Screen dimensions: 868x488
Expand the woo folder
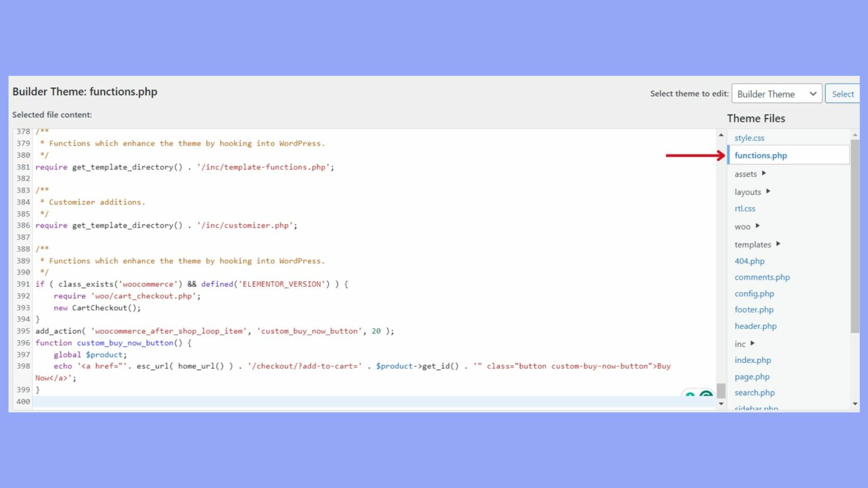tap(742, 226)
